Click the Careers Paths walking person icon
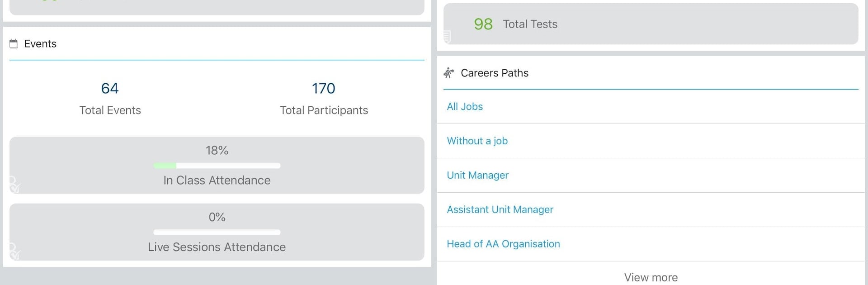868x285 pixels. pyautogui.click(x=448, y=73)
